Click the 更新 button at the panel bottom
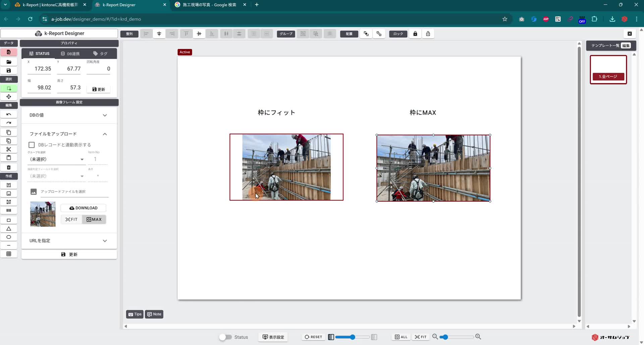The image size is (644, 345). (x=69, y=254)
